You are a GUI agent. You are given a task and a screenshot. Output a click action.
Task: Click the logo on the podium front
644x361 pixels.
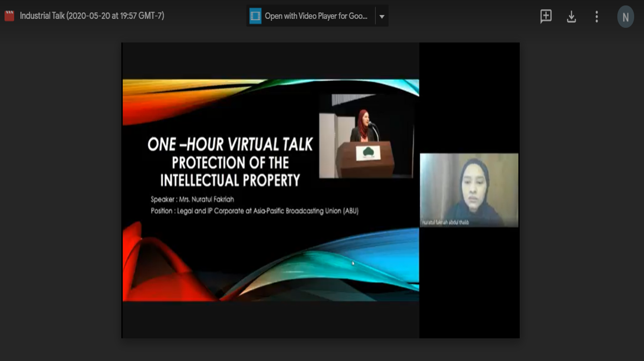[x=368, y=153]
